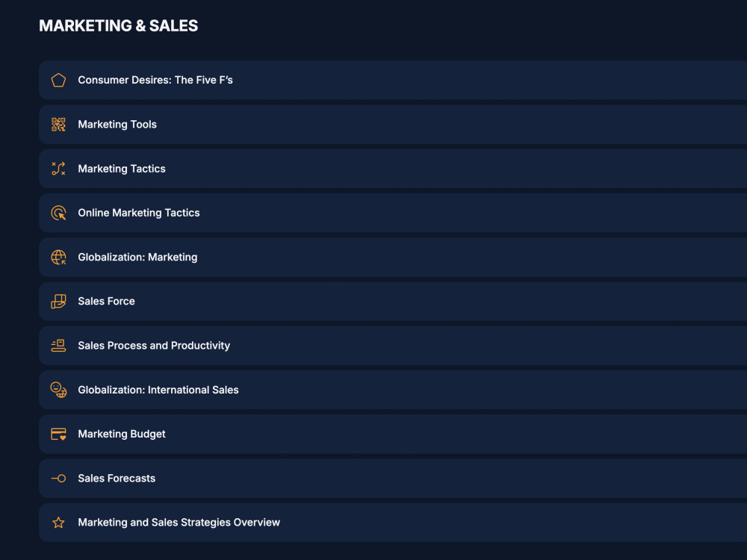Open Marketing and Sales Strategies Overview
This screenshot has height=560, width=747.
393,523
